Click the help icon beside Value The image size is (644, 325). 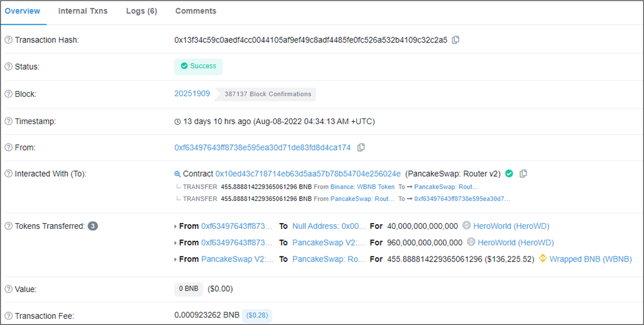[x=8, y=289]
